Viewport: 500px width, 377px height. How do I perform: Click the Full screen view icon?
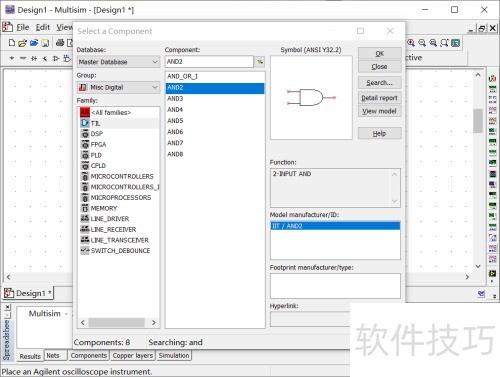pyautogui.click(x=455, y=43)
